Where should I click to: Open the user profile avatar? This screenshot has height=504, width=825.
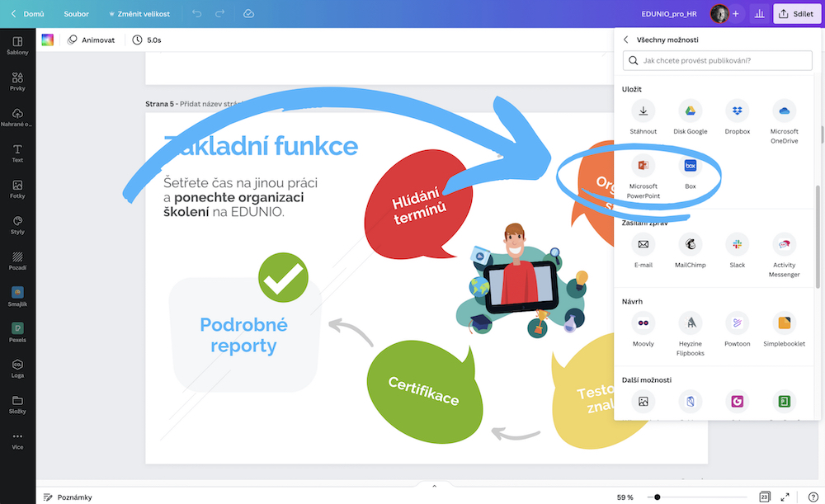[x=719, y=14]
